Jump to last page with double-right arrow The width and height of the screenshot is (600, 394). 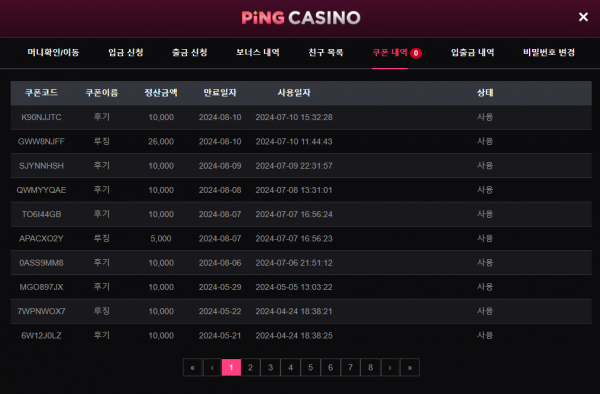click(x=410, y=368)
